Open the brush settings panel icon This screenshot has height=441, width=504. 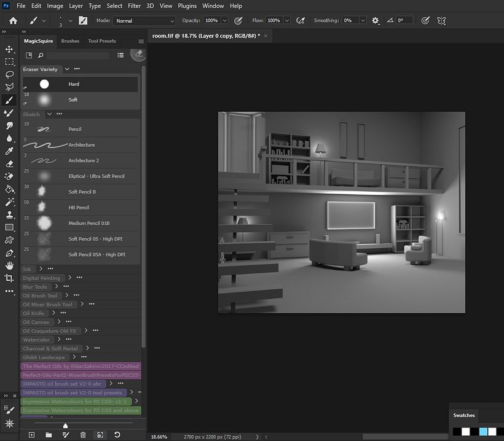pyautogui.click(x=83, y=20)
